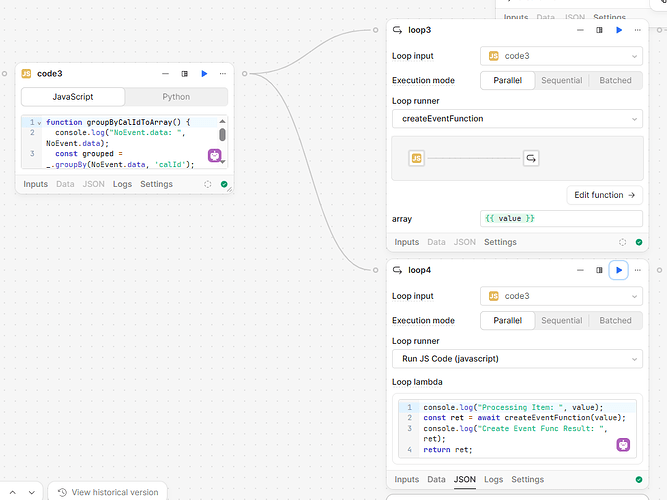This screenshot has width=667, height=500.
Task: Open the Logs tab in the code3 block
Action: click(x=122, y=184)
